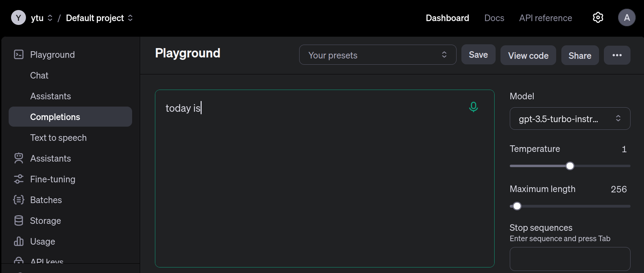Click the Fine-tuning sliders icon

[x=19, y=179]
